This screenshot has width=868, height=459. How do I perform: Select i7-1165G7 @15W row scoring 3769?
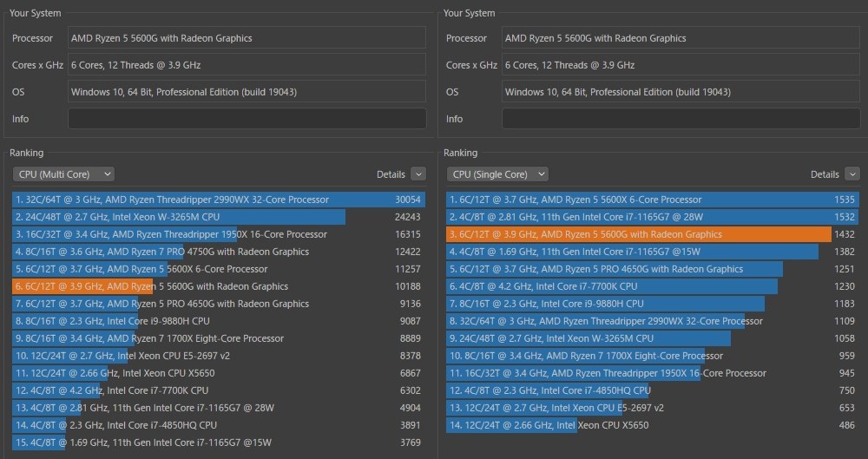(219, 443)
